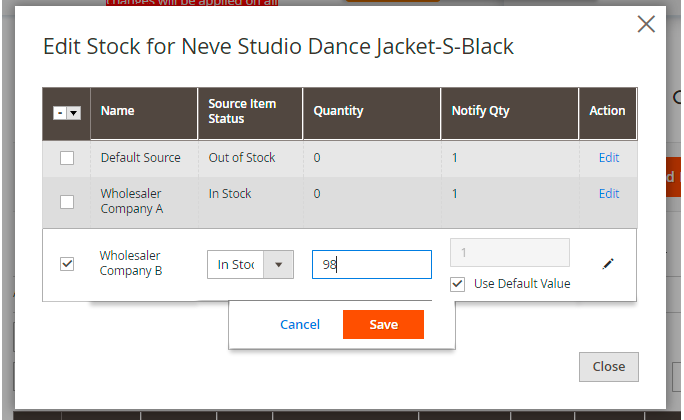Tick the Wholesaler Company A row checkbox
Image resolution: width=684 pixels, height=420 pixels.
[x=67, y=201]
